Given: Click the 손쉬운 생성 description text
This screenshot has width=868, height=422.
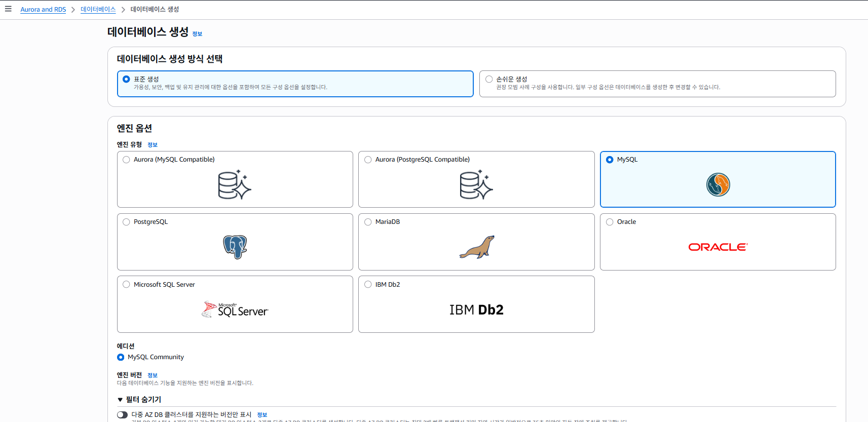Looking at the screenshot, I should click(608, 87).
